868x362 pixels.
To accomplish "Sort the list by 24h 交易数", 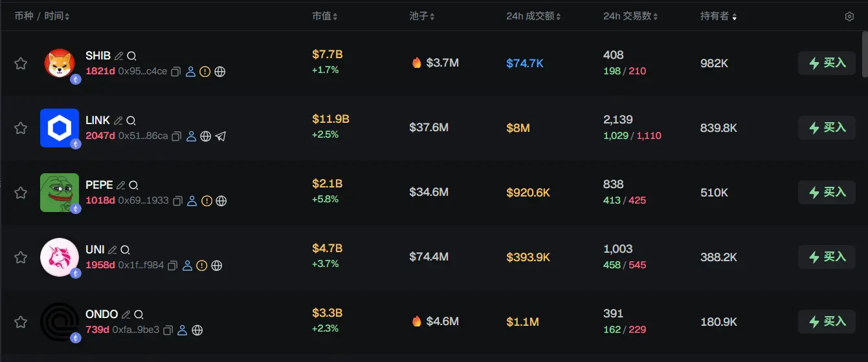I will (630, 16).
